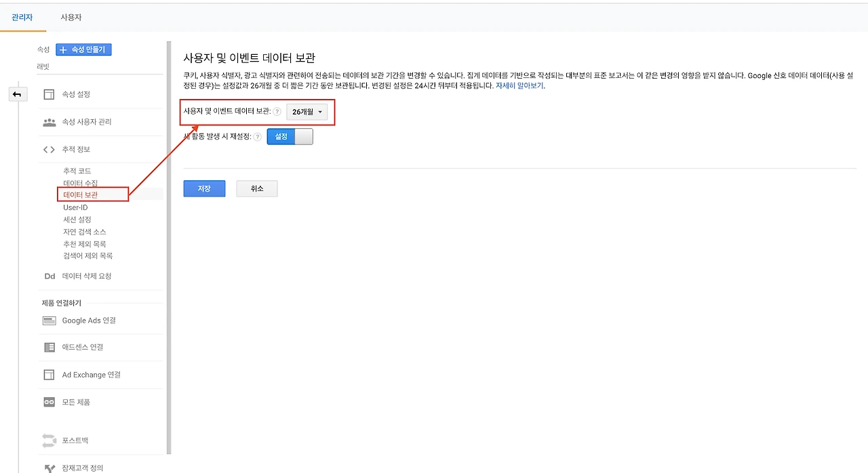Click the Google Ads 연결 icon
Screen dimensions: 868x473
tap(49, 321)
